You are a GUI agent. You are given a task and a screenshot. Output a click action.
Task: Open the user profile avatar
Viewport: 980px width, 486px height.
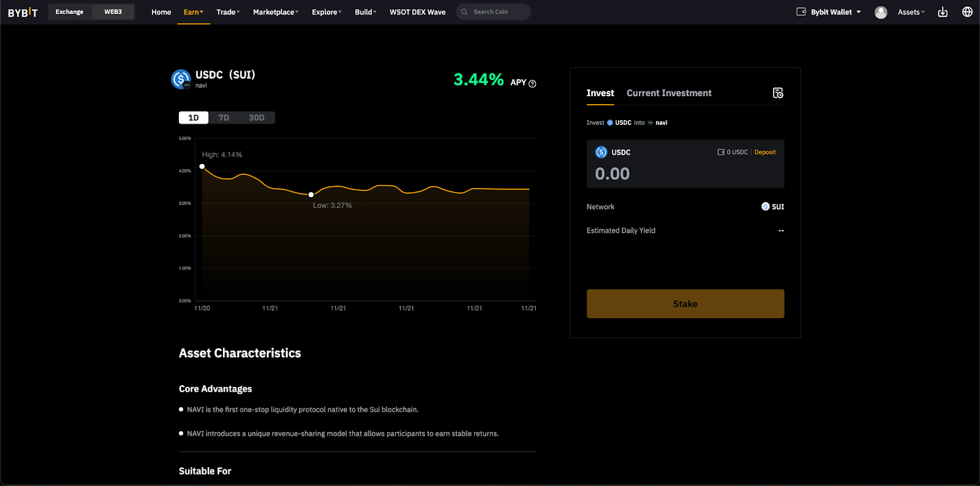point(881,12)
